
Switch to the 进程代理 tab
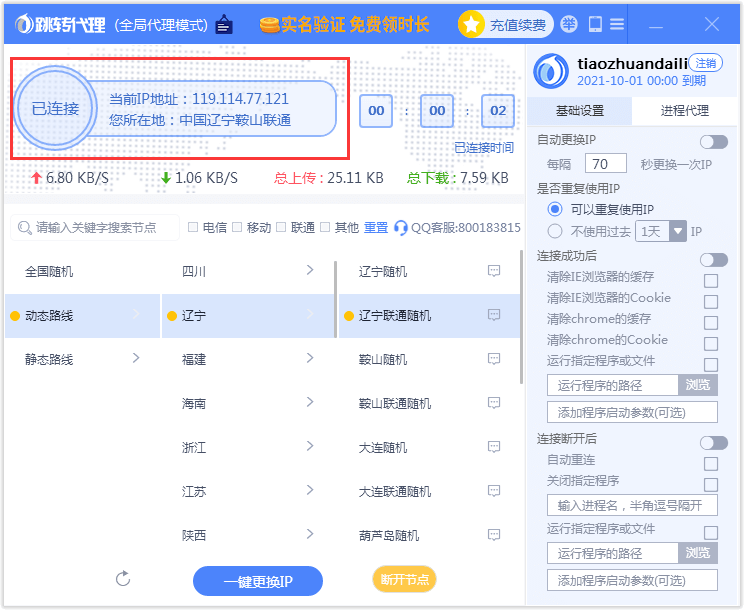(x=685, y=111)
